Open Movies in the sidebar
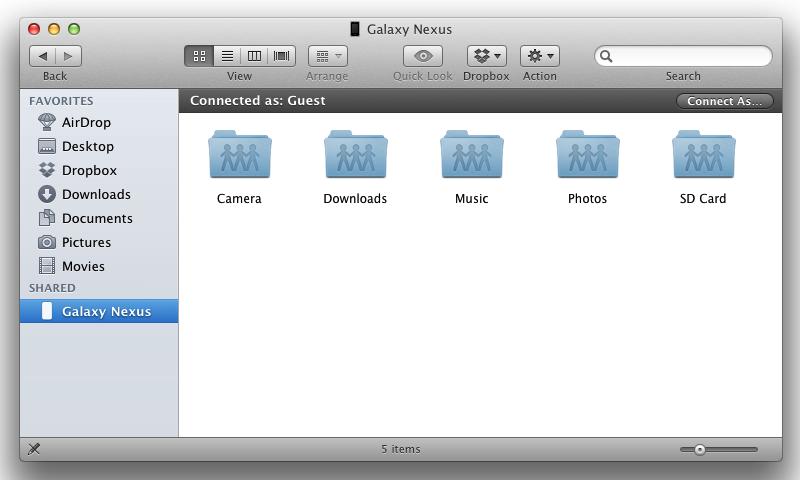The width and height of the screenshot is (800, 480). click(99, 266)
